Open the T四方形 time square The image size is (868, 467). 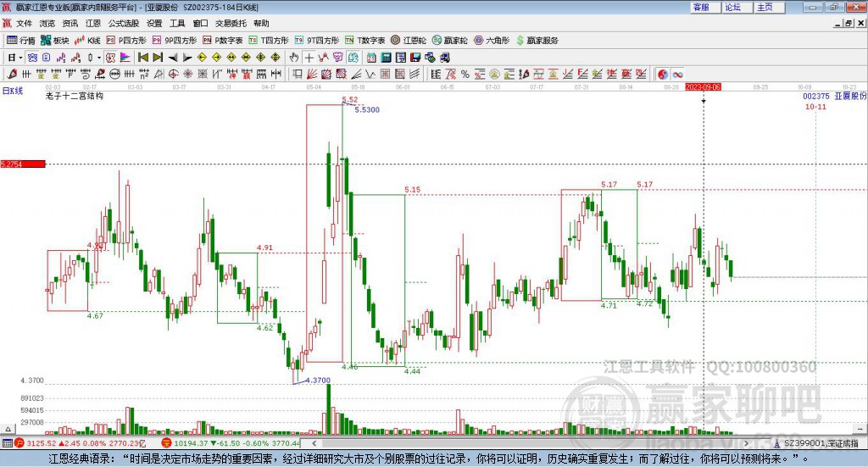click(269, 41)
